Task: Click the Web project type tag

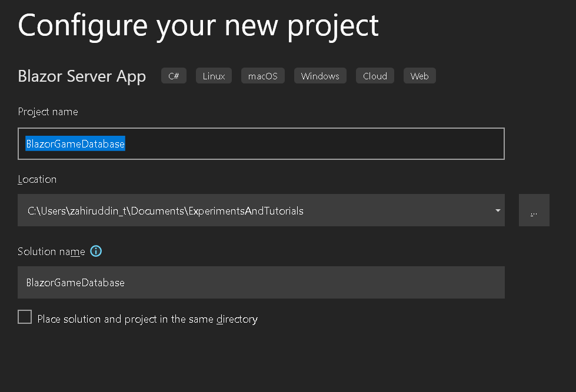Action: pos(419,76)
